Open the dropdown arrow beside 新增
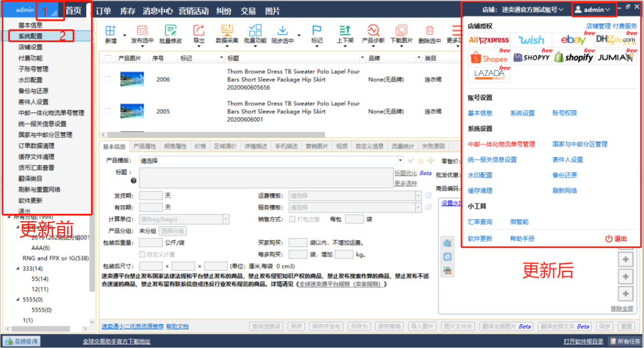This screenshot has height=348, width=644. (125, 35)
